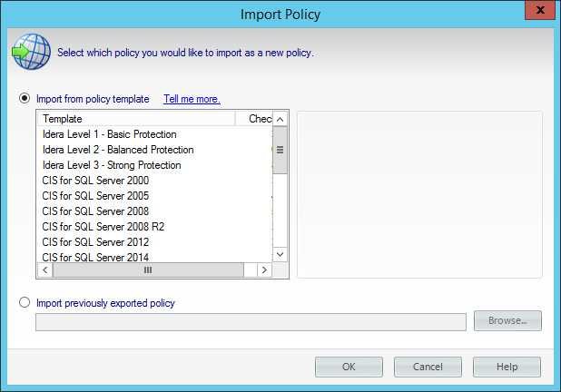Select Import previously exported policy option
Screen dimensions: 561x392
tap(25, 303)
